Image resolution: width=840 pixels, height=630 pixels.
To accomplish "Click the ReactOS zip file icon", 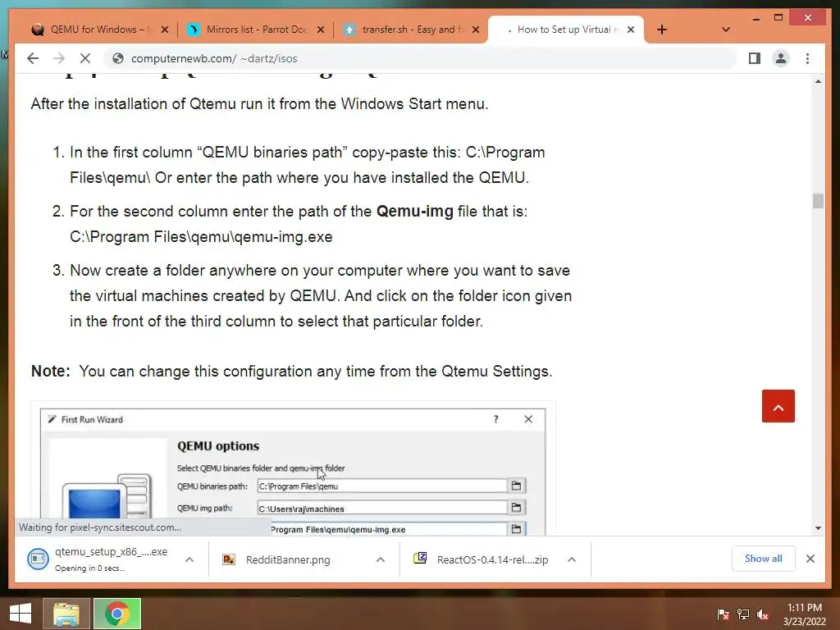I will coord(420,559).
